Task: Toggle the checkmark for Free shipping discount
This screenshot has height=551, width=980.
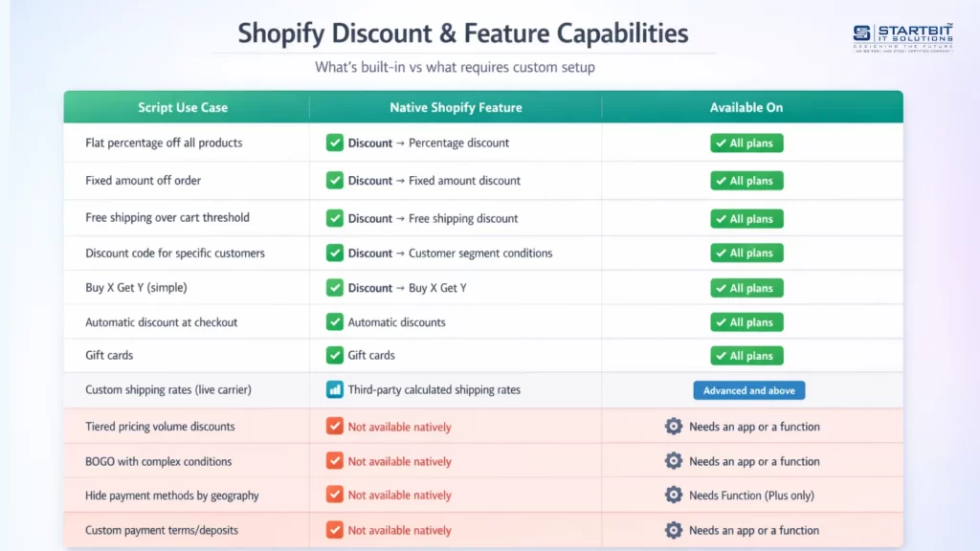Action: (x=334, y=218)
